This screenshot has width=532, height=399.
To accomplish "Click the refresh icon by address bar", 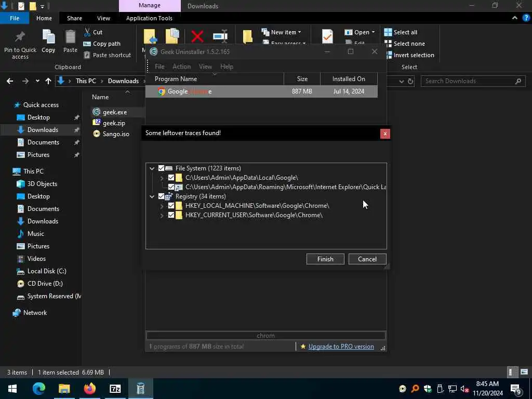I will point(410,81).
